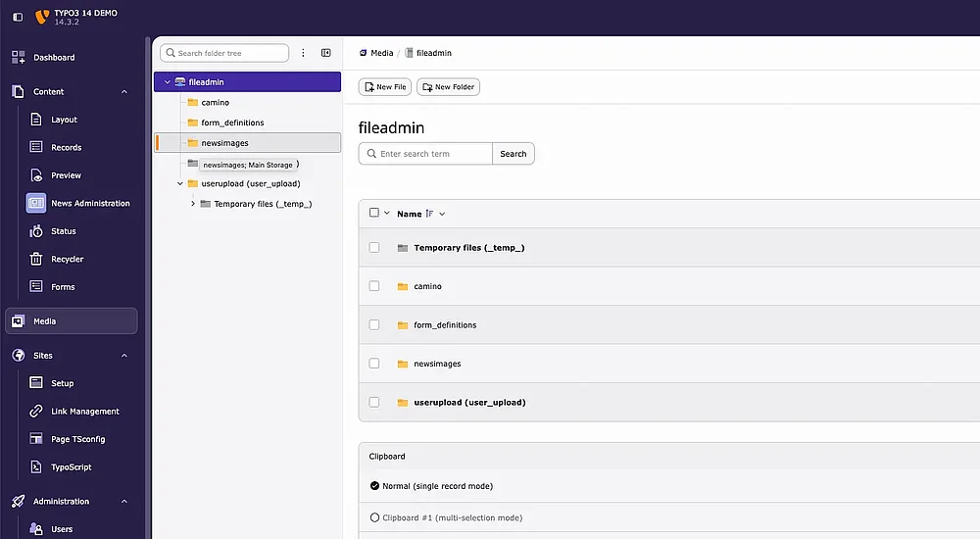Screen dimensions: 980x539
Task: Click the Users module icon
Action: pos(36,529)
